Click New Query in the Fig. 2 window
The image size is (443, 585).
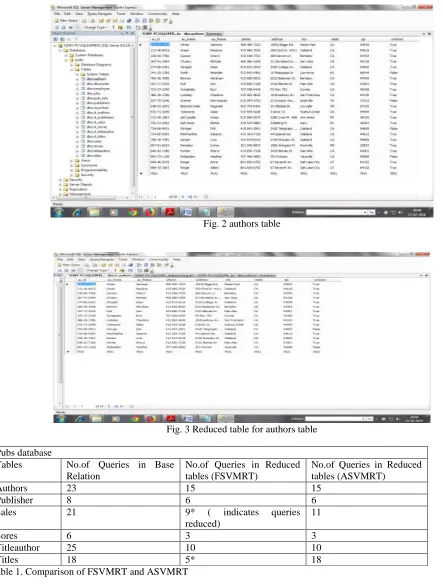click(x=66, y=21)
